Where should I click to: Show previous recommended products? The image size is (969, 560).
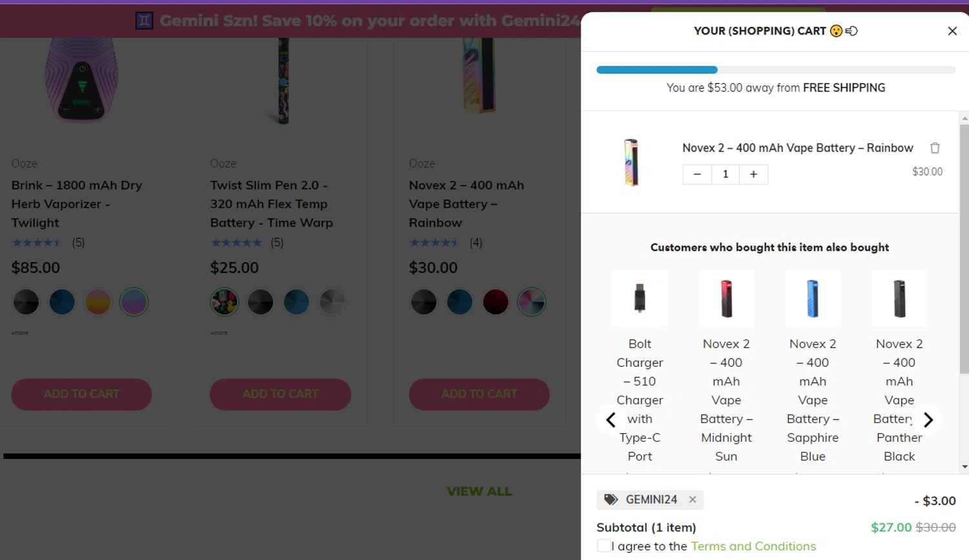[610, 420]
